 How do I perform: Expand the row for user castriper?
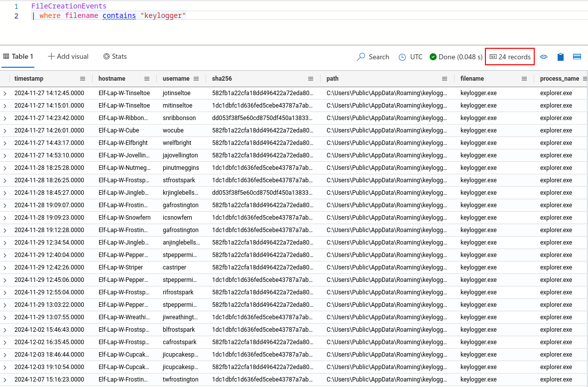coord(5,267)
